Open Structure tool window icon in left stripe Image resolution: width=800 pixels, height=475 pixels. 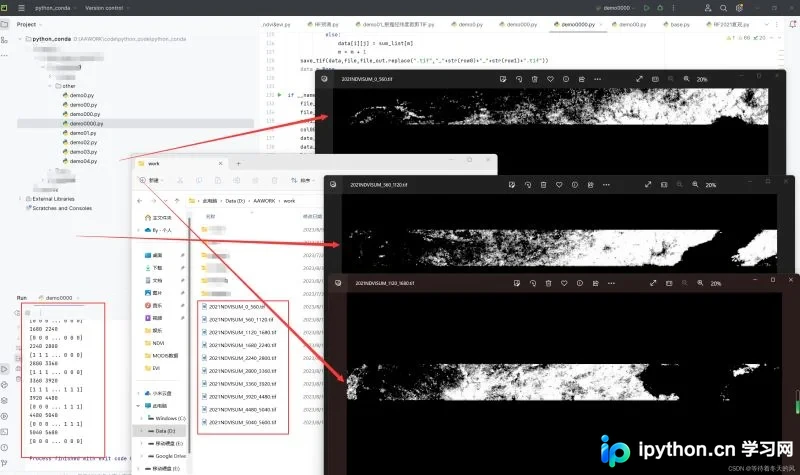5,39
